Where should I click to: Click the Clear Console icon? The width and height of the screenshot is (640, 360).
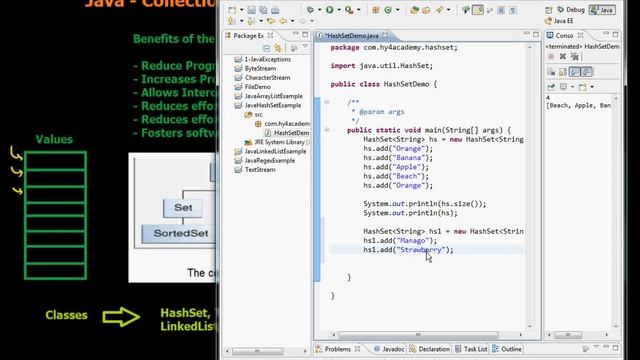[551, 72]
